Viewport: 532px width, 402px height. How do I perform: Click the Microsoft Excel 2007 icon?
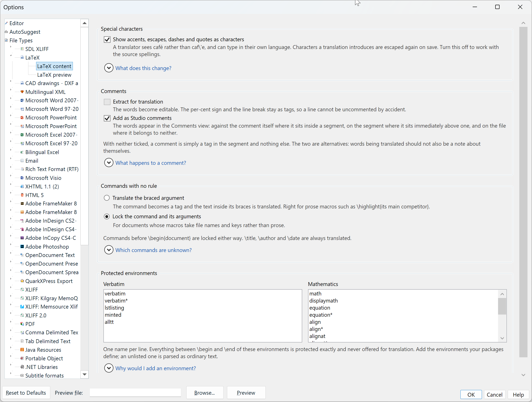[22, 135]
